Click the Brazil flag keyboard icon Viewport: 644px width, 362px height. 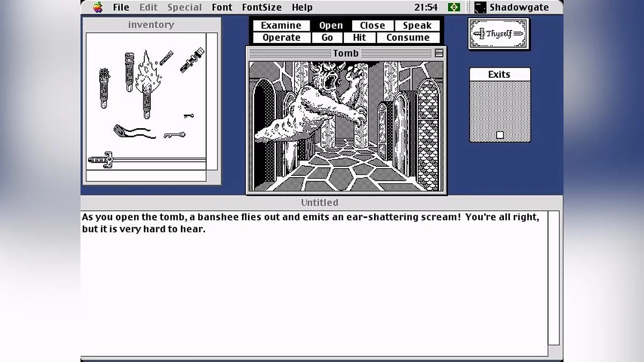tap(454, 8)
